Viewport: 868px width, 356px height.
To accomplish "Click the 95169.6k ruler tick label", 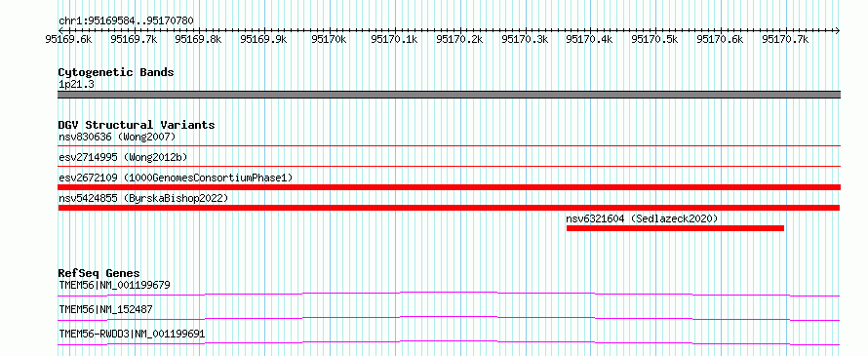I will (x=68, y=39).
